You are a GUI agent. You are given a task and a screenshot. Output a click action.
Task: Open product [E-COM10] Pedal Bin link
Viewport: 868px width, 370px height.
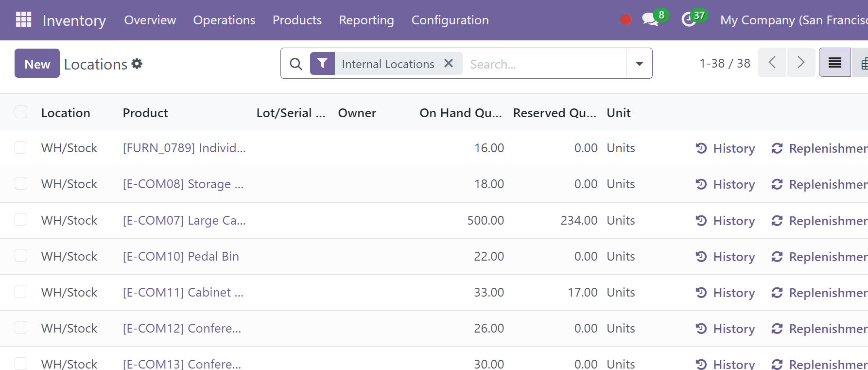click(x=181, y=256)
